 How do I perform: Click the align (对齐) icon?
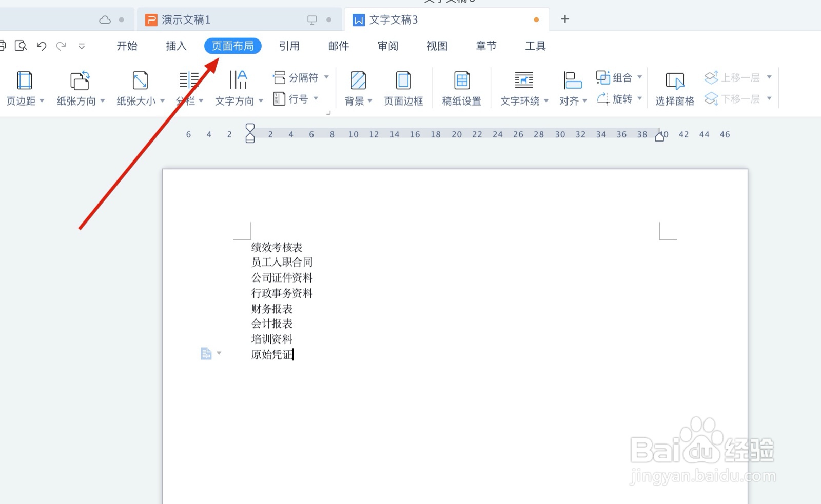(573, 80)
